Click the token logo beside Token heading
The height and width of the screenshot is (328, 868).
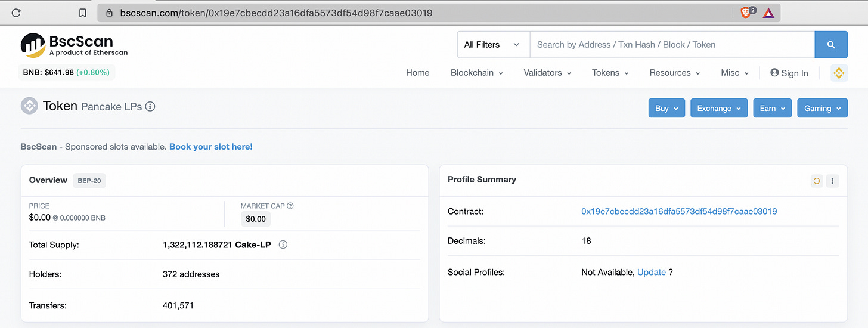[x=29, y=106]
